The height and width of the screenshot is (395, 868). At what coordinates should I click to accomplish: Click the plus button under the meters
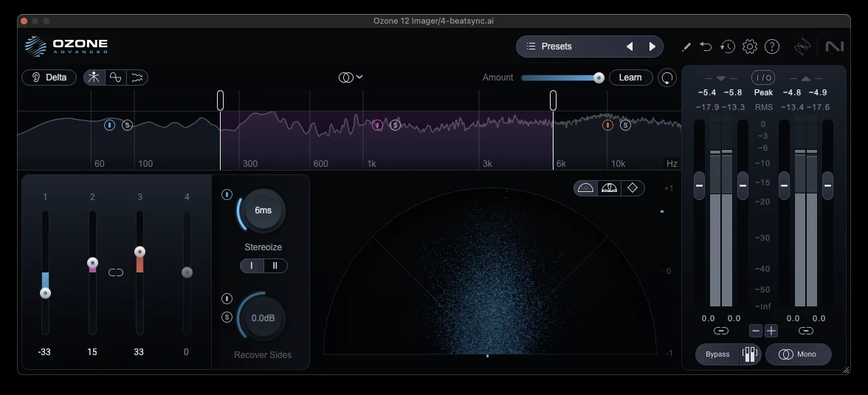pyautogui.click(x=771, y=331)
